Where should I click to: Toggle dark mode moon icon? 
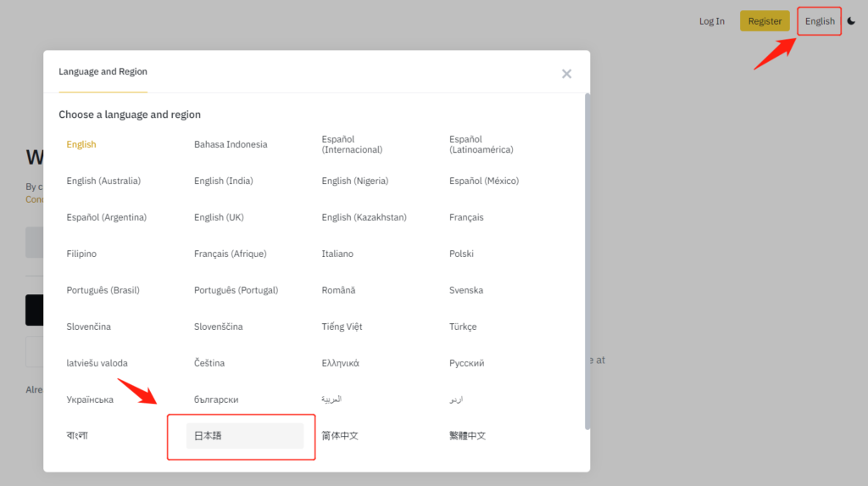[851, 21]
